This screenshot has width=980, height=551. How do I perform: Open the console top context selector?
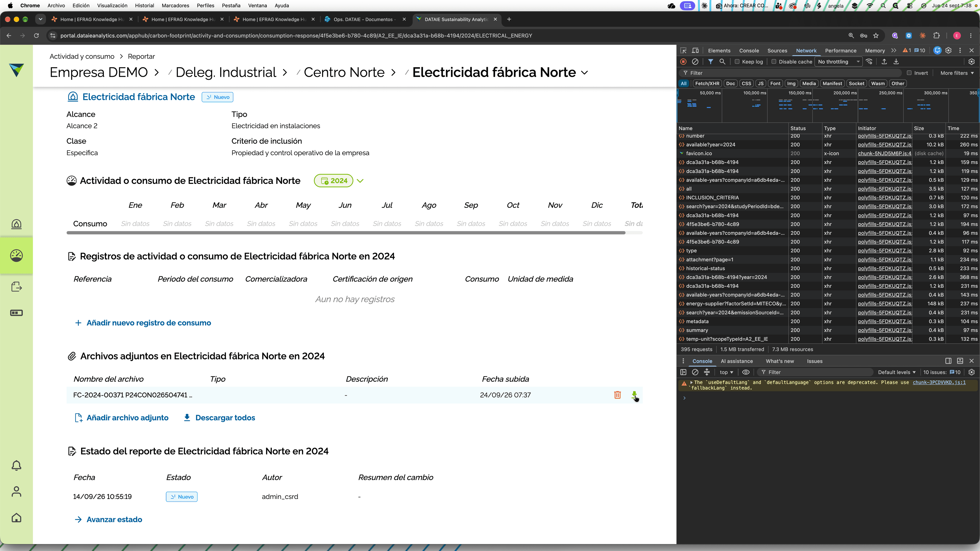tap(726, 372)
